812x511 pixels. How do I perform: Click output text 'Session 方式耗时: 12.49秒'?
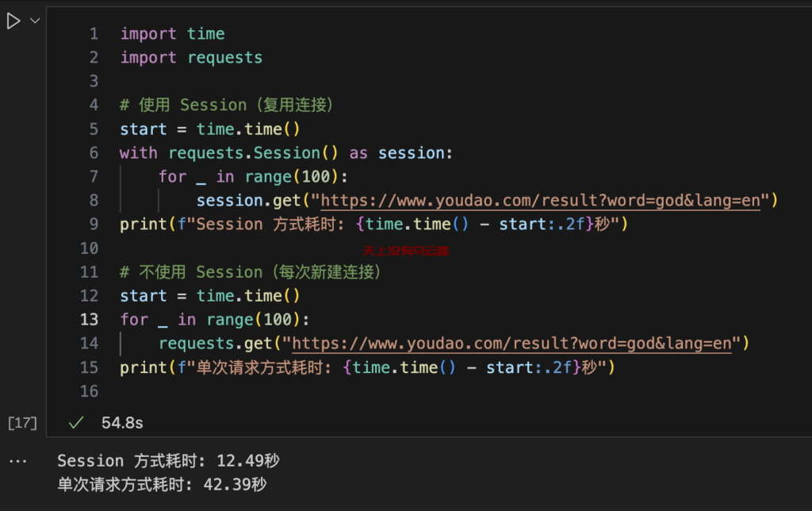[x=168, y=461]
